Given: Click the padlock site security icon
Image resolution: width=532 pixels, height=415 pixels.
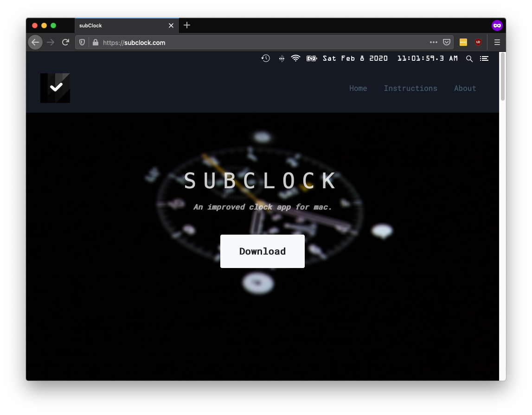Looking at the screenshot, I should pos(96,42).
